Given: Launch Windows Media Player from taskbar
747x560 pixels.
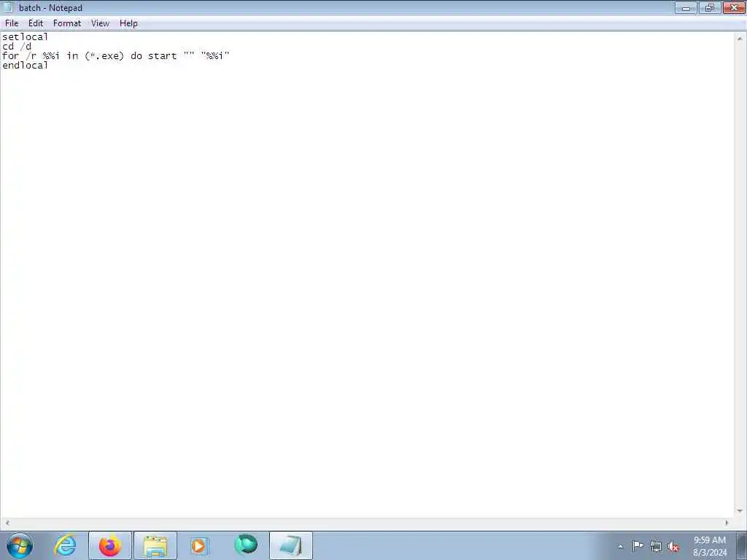Looking at the screenshot, I should tap(199, 545).
